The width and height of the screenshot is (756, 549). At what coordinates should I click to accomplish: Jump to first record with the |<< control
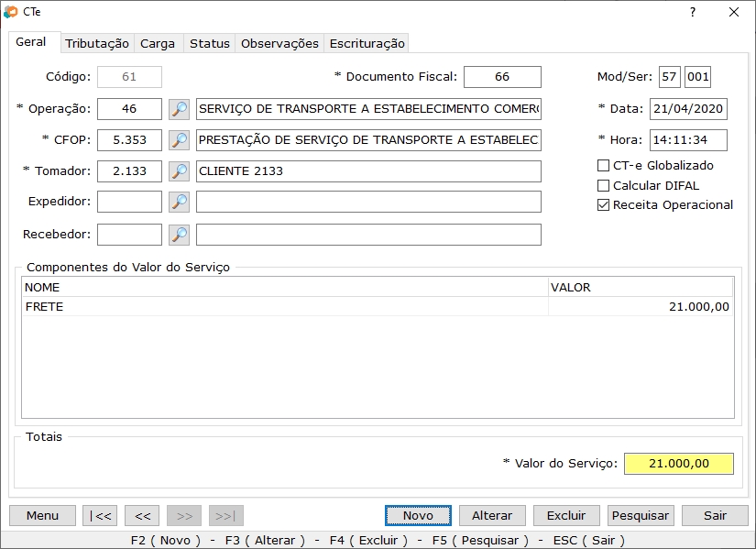[x=99, y=515]
